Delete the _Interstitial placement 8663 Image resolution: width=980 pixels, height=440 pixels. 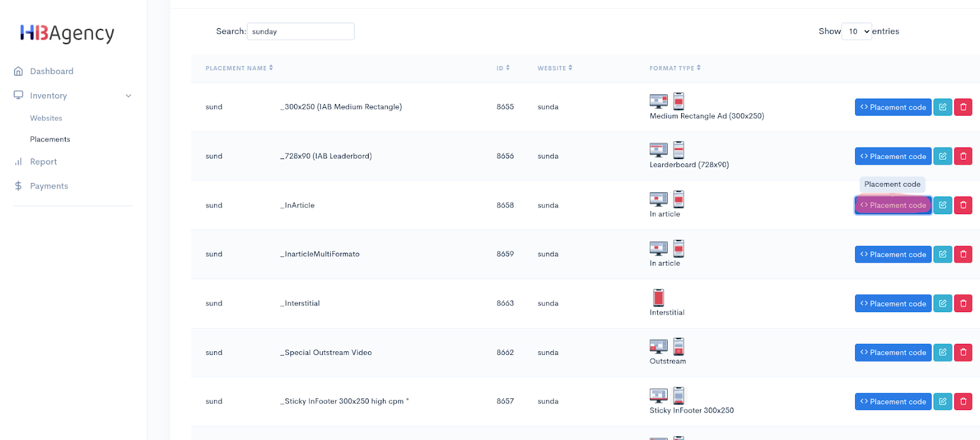[963, 304]
